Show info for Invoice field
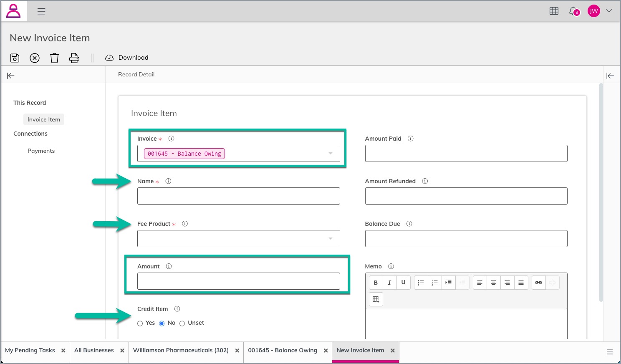Viewport: 621px width, 364px height. tap(171, 139)
